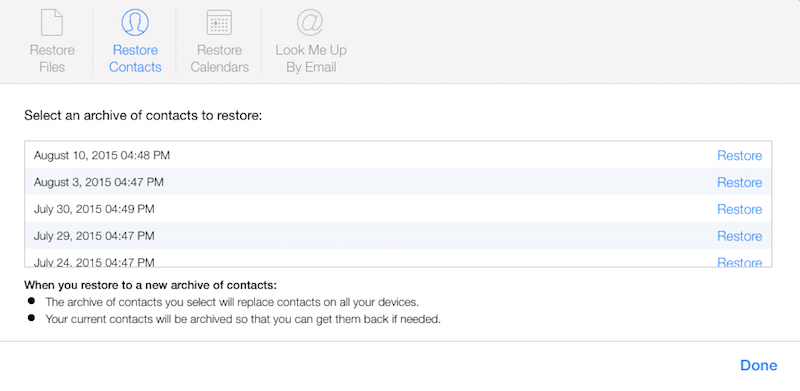Select the partially visible July 24 row

pyautogui.click(x=398, y=258)
